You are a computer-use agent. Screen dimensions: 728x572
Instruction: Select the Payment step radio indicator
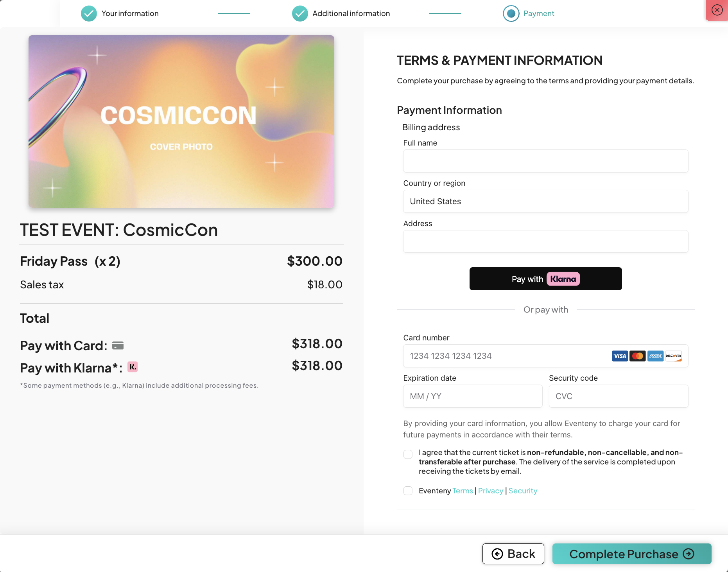pyautogui.click(x=511, y=14)
